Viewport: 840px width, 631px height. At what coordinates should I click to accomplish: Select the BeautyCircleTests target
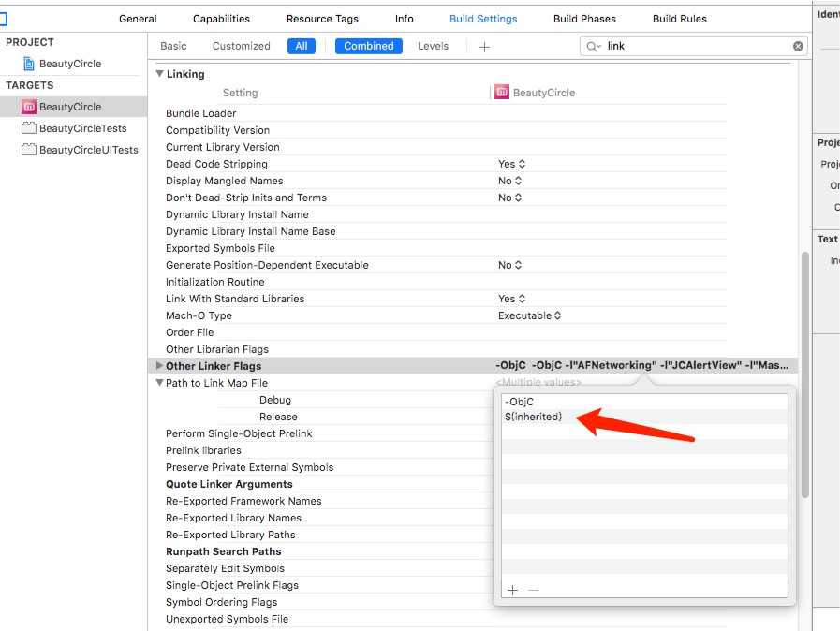pyautogui.click(x=74, y=128)
